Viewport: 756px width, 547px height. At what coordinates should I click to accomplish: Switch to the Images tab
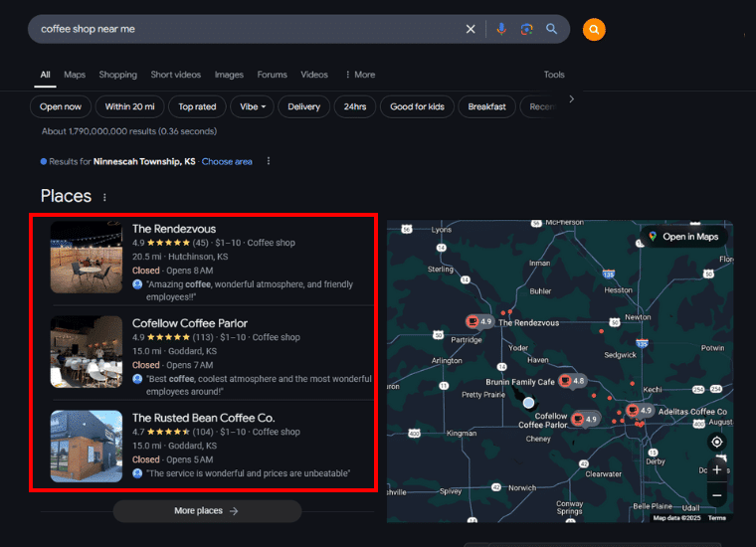click(x=229, y=75)
